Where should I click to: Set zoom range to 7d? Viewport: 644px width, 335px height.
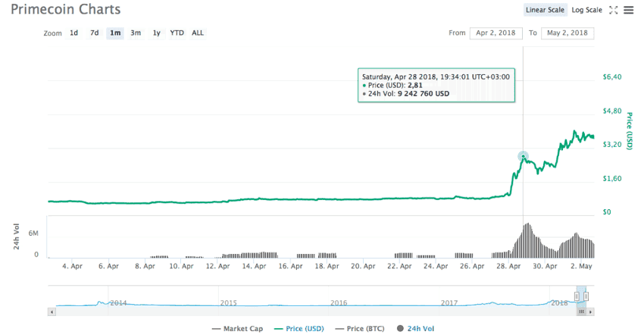click(95, 33)
